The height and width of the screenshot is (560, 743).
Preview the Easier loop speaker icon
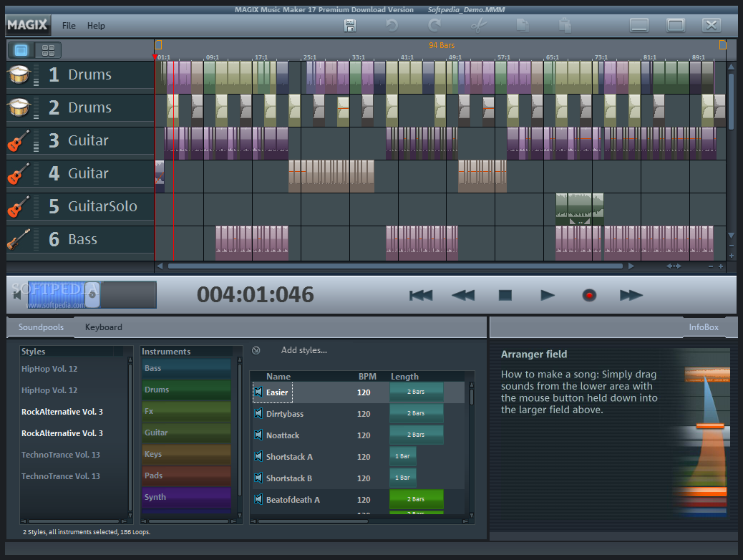[x=258, y=392]
